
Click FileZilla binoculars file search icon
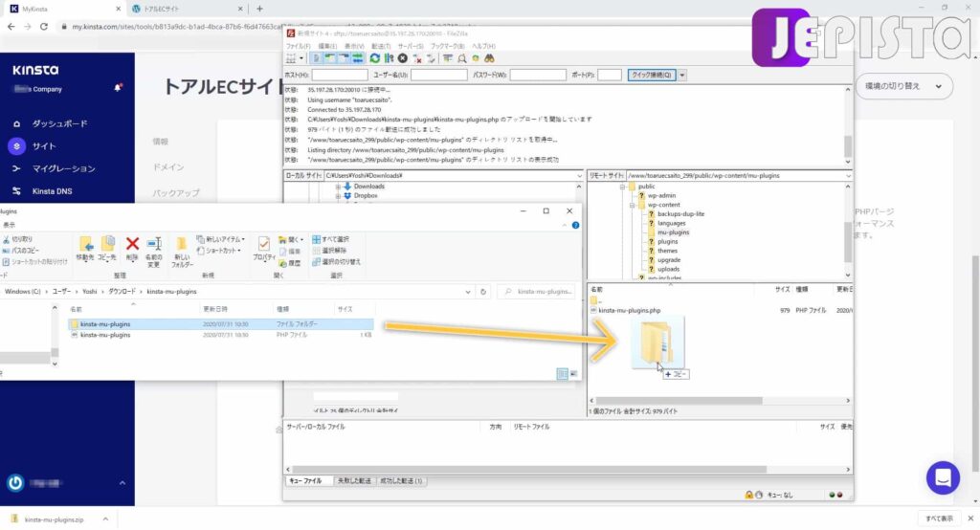pyautogui.click(x=489, y=58)
